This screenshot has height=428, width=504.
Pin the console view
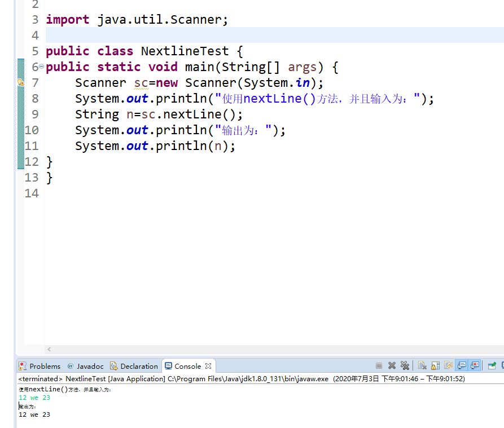[x=492, y=365]
